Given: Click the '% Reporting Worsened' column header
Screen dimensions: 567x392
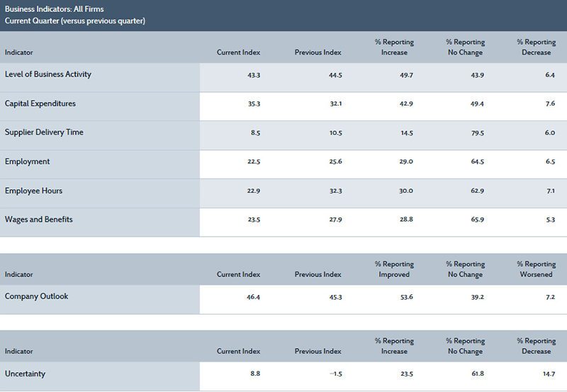Looking at the screenshot, I should (x=536, y=269).
